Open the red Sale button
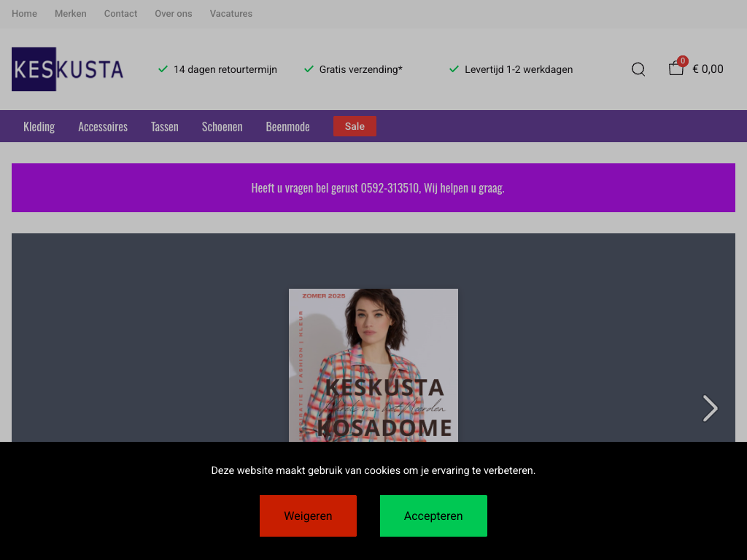This screenshot has height=560, width=747. pos(355,126)
